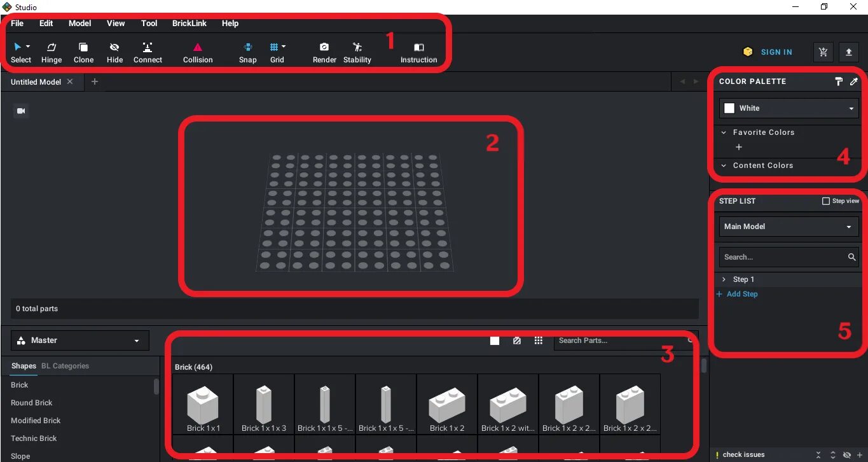Click the white color swatch in parts toolbar
868x462 pixels.
coord(495,340)
